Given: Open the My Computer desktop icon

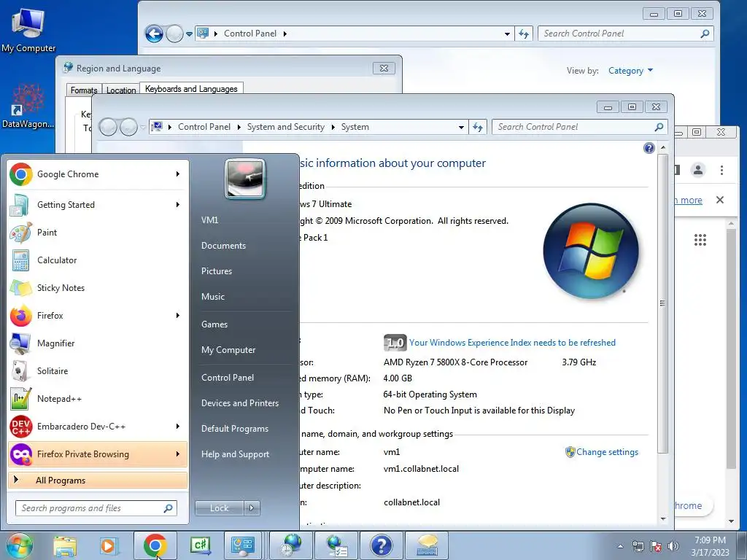Looking at the screenshot, I should point(28,29).
